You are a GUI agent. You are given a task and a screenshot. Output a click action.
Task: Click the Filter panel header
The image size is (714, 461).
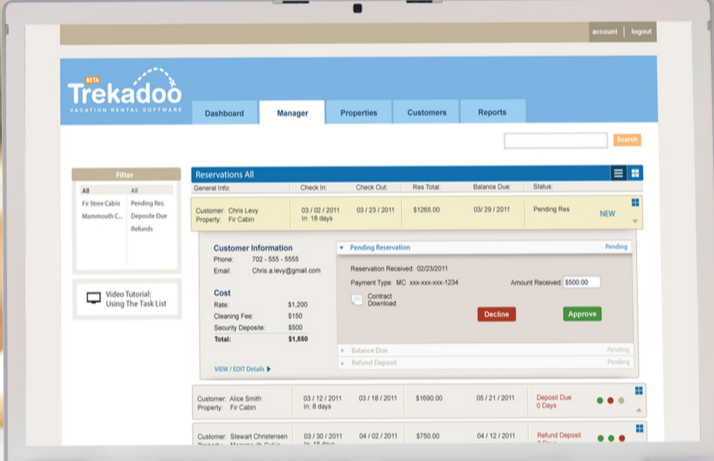(126, 174)
